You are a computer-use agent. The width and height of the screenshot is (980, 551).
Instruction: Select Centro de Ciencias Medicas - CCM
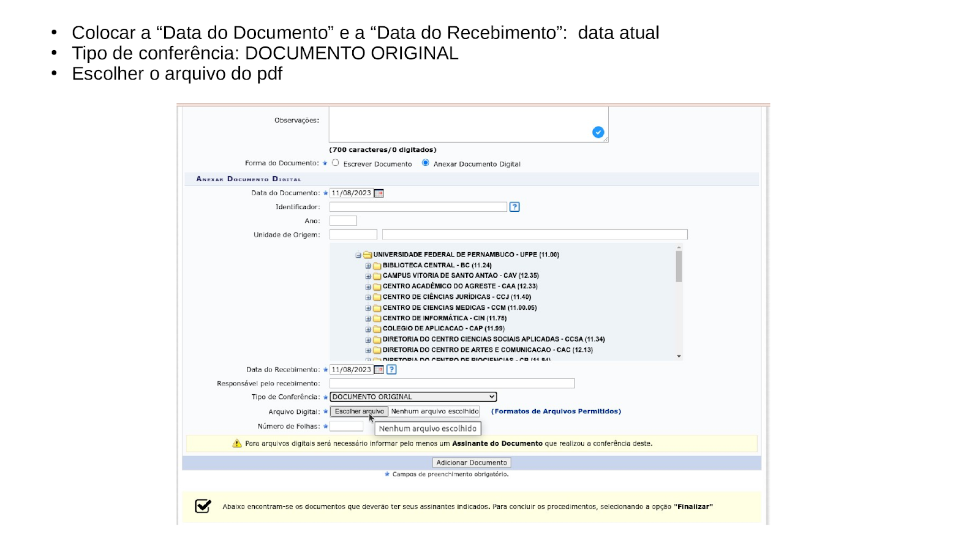click(459, 308)
